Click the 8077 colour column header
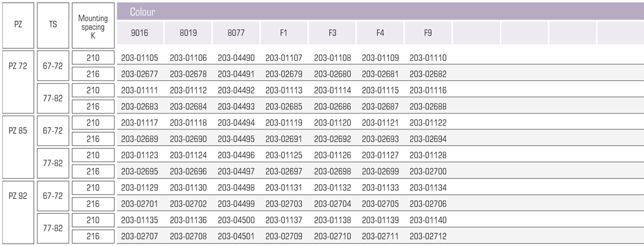The image size is (644, 246). [236, 33]
